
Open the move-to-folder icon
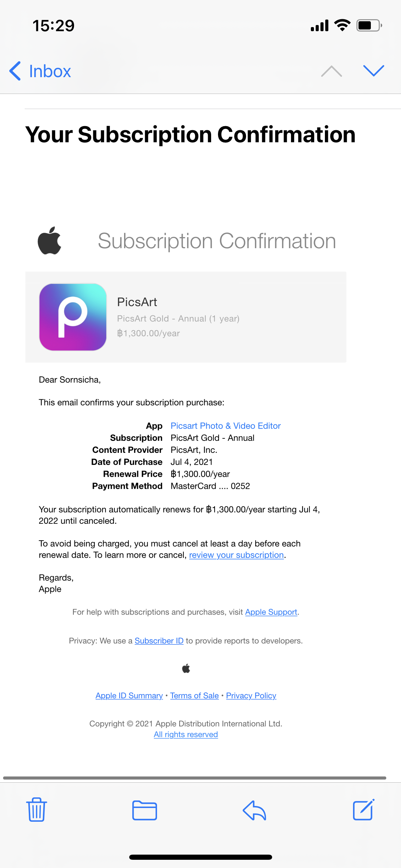click(x=145, y=810)
